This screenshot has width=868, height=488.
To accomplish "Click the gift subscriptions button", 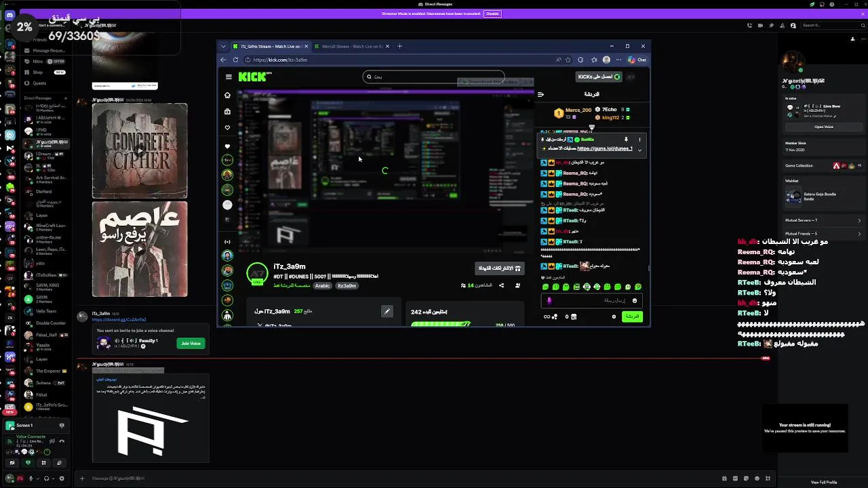I will [x=500, y=268].
